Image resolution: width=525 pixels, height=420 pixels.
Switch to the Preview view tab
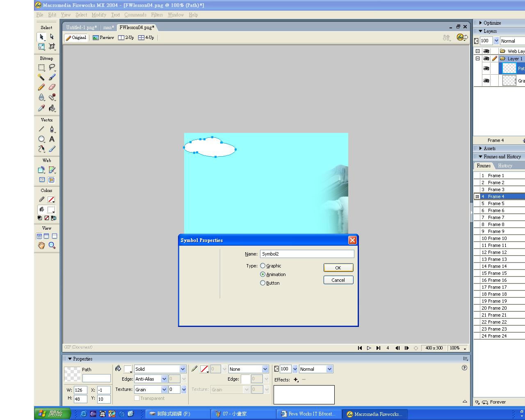point(103,37)
